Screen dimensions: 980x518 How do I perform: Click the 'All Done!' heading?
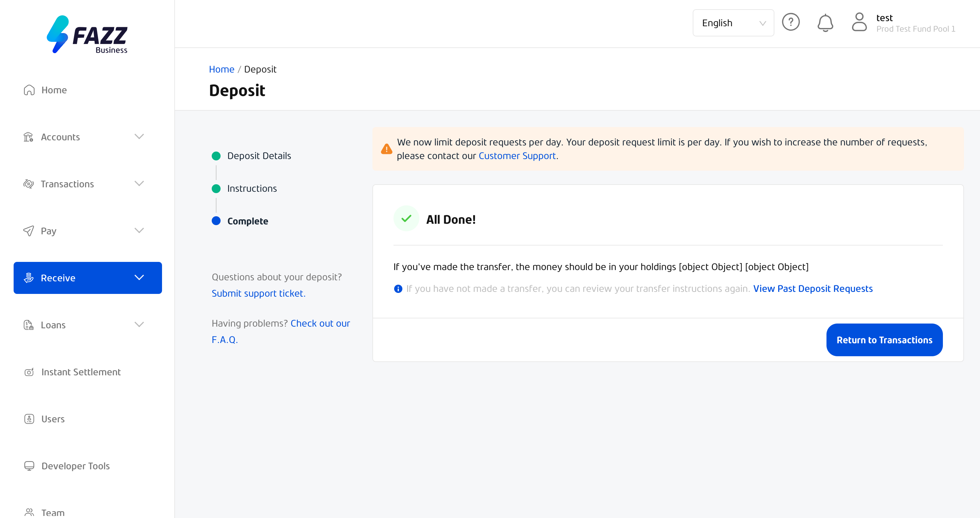coord(451,220)
